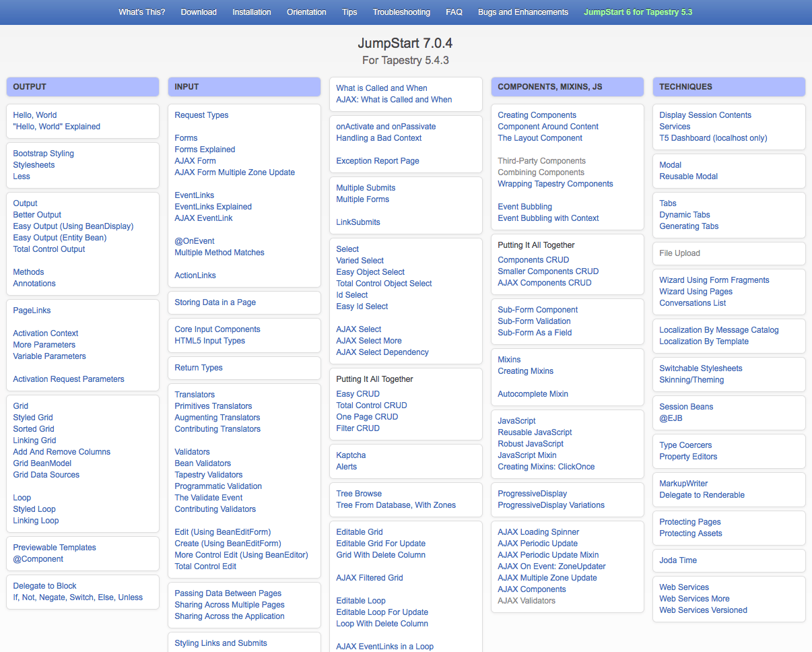812x652 pixels.
Task: Open AJAX Filtered Grid link
Action: tap(370, 578)
